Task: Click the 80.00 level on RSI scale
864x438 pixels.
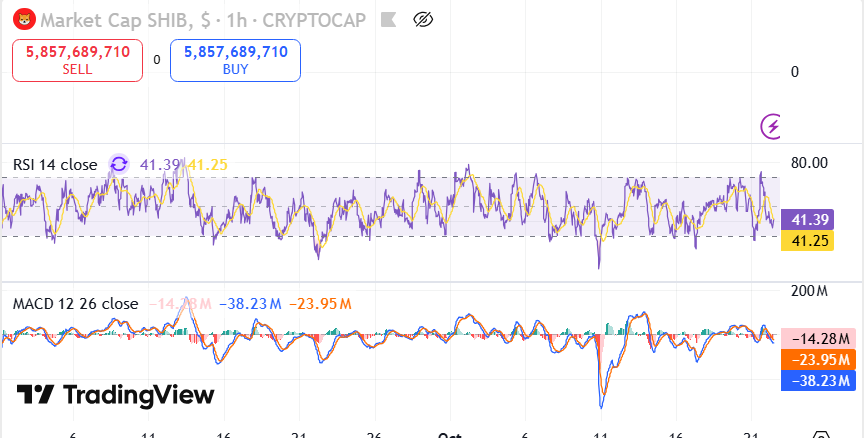Action: click(x=809, y=163)
